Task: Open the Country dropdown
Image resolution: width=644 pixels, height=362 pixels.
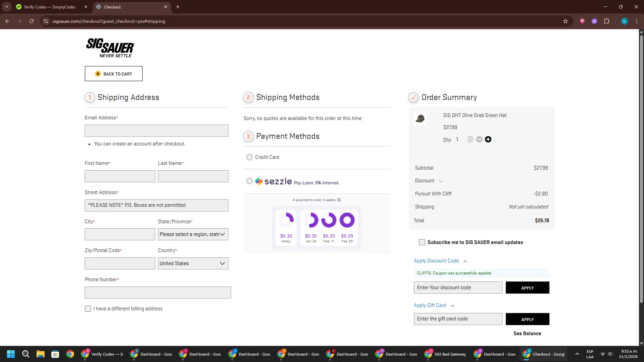Action: [x=193, y=263]
